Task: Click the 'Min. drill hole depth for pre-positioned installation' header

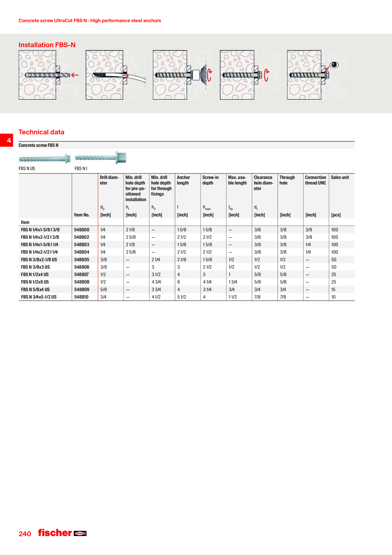Action: [136, 189]
